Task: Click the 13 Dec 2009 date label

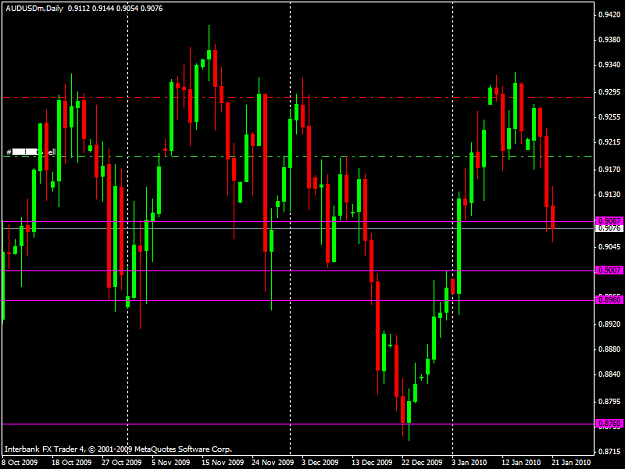Action: click(371, 462)
